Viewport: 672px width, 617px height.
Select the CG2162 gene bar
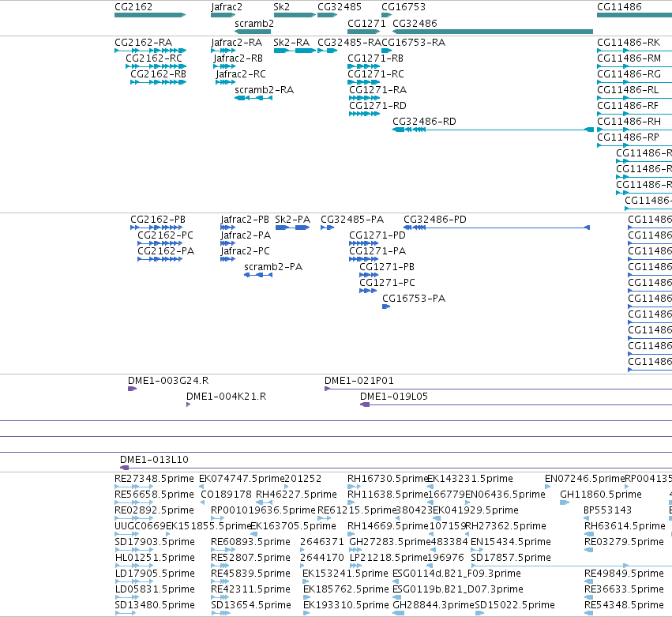150,15
